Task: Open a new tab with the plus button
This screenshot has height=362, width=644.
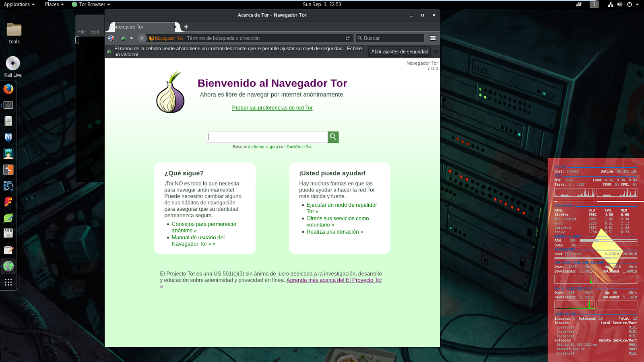Action: click(x=186, y=27)
